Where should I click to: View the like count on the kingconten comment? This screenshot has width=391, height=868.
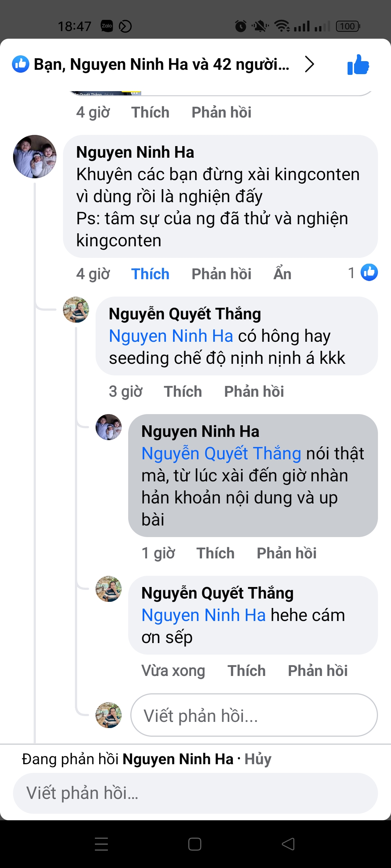click(363, 273)
